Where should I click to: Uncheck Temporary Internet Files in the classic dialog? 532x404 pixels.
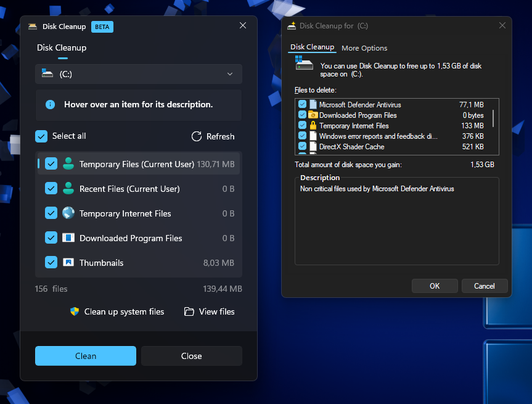[302, 125]
